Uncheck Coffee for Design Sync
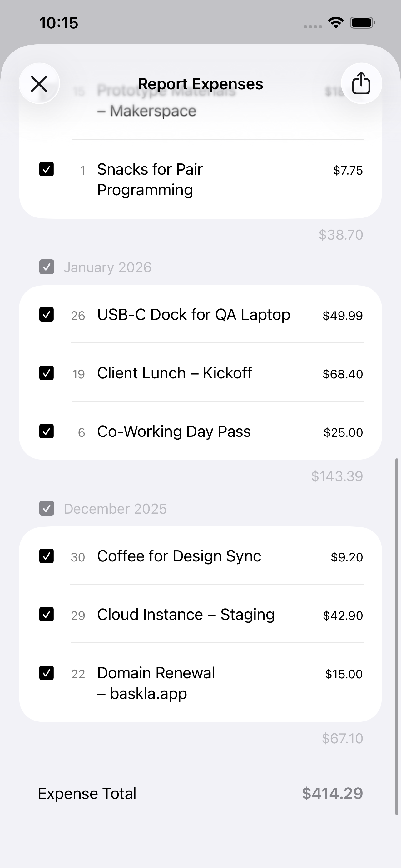The image size is (401, 868). (47, 556)
